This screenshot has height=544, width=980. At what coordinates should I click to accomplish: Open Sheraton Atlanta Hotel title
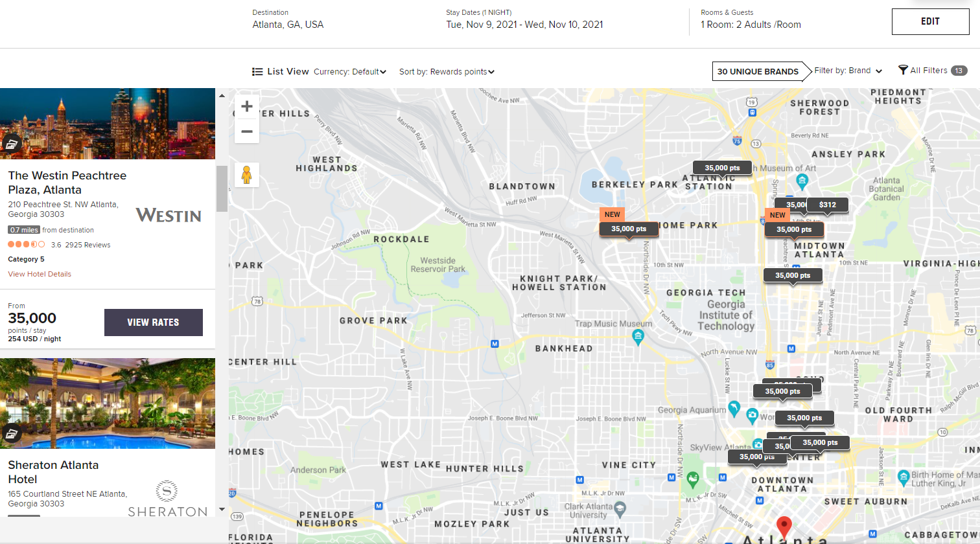click(53, 472)
